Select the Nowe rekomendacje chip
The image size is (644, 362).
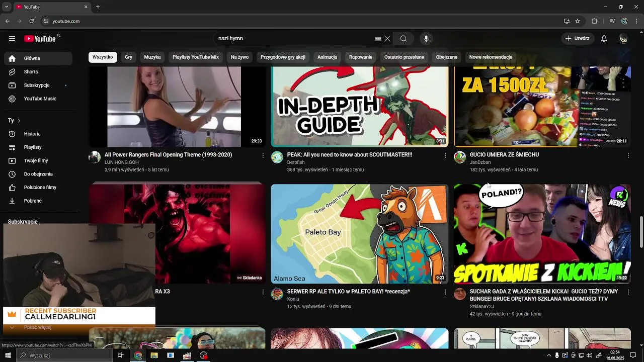pyautogui.click(x=491, y=57)
